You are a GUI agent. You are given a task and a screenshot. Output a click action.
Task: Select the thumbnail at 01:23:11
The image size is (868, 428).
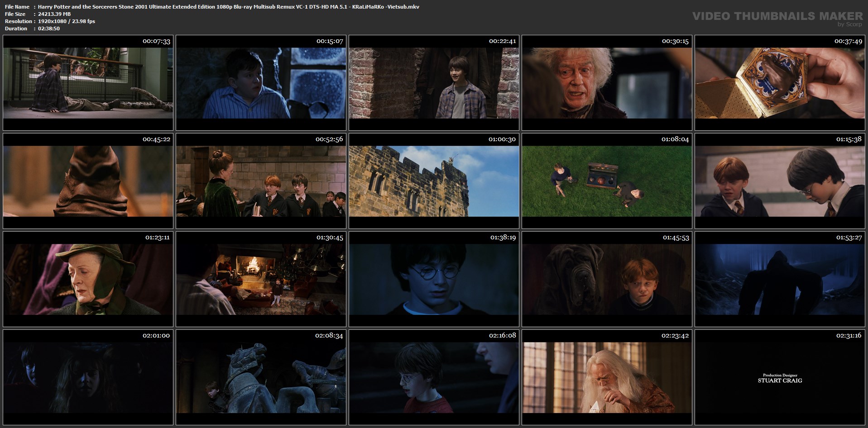coord(88,279)
